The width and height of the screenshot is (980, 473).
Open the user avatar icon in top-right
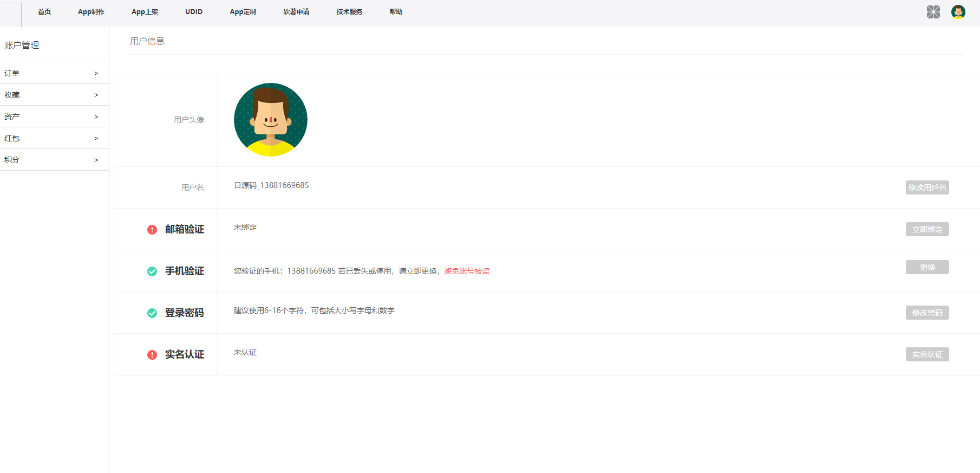coord(958,12)
